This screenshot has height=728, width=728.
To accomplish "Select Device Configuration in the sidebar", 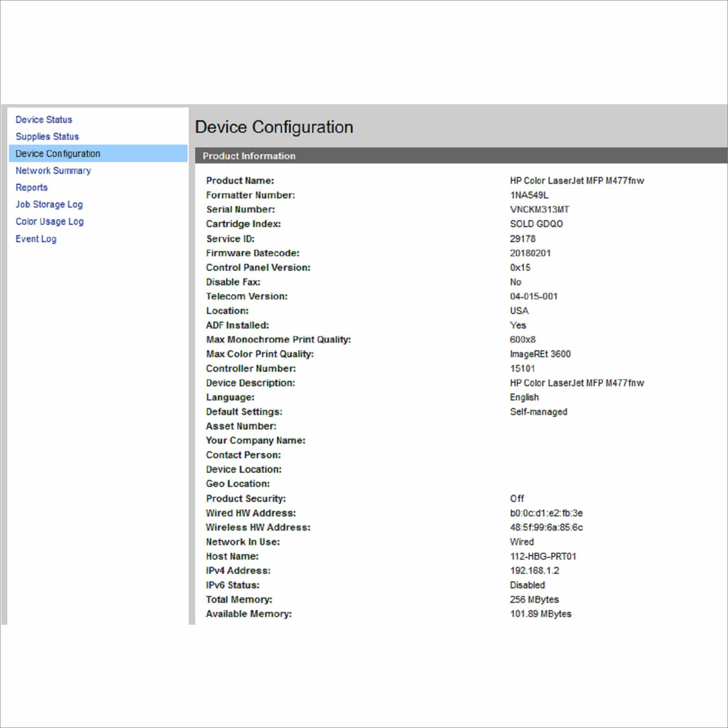I will [98, 153].
